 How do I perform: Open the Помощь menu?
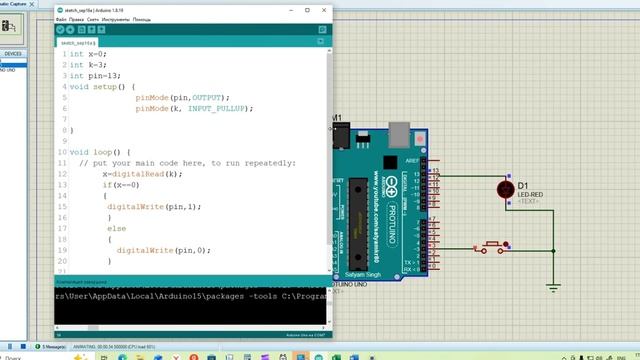(142, 20)
